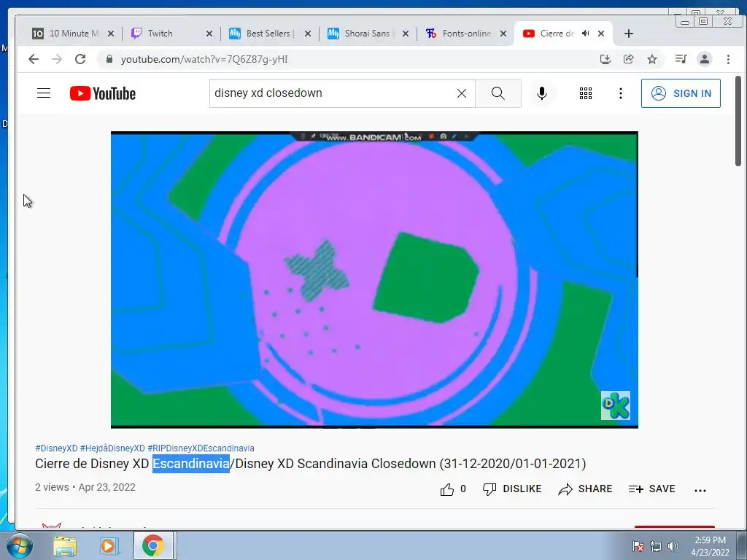The height and width of the screenshot is (560, 747).
Task: Click the magnifier search button
Action: [498, 93]
